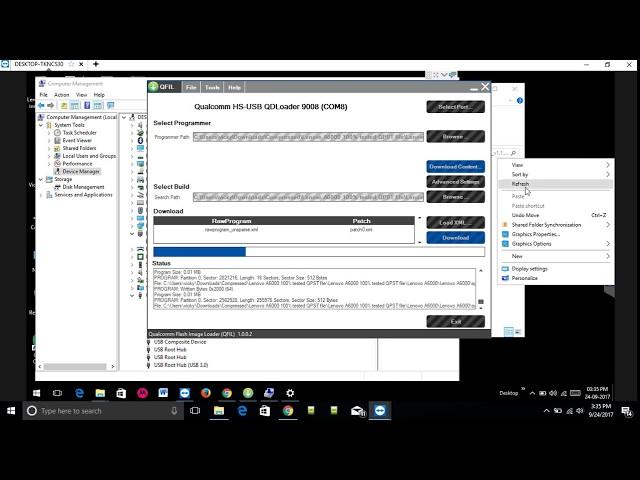Click the Motorola pink icon on remote taskbar
640x480 pixels.
tap(142, 393)
